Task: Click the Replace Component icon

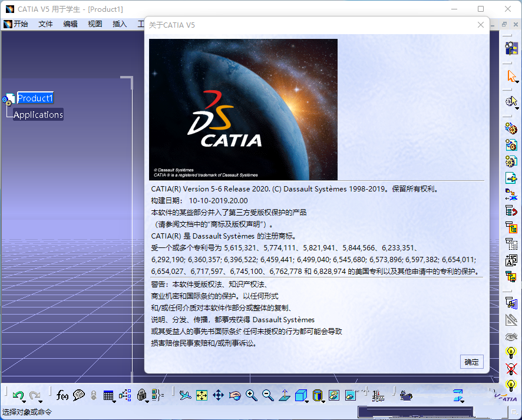Action: coord(511,194)
